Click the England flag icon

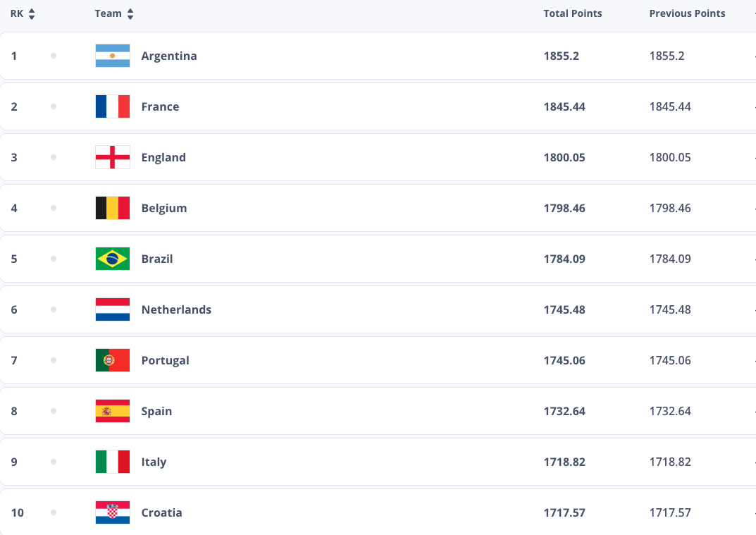(112, 157)
